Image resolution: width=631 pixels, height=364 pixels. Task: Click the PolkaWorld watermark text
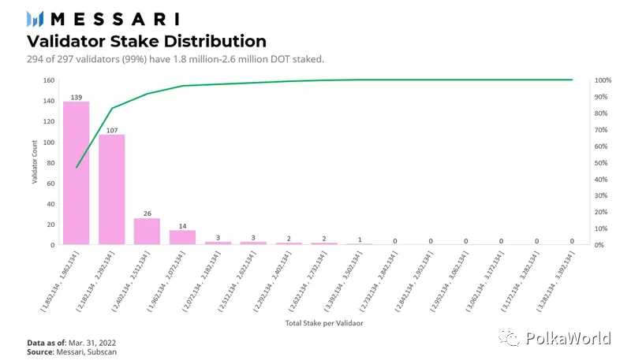[568, 338]
